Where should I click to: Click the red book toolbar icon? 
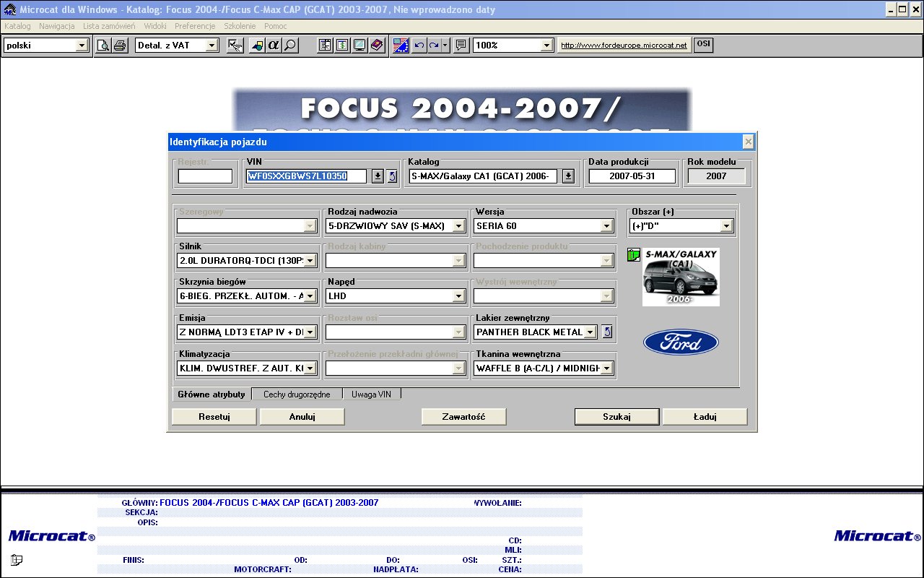[x=376, y=46]
